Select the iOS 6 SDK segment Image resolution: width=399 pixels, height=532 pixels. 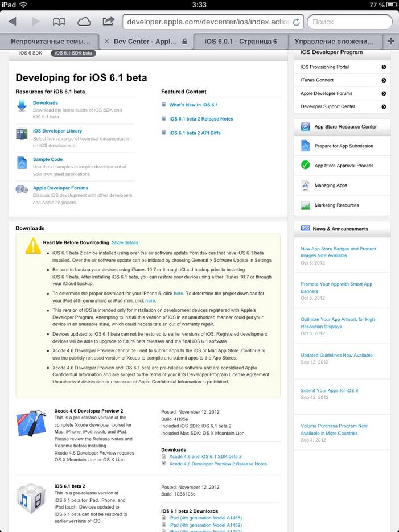click(31, 53)
